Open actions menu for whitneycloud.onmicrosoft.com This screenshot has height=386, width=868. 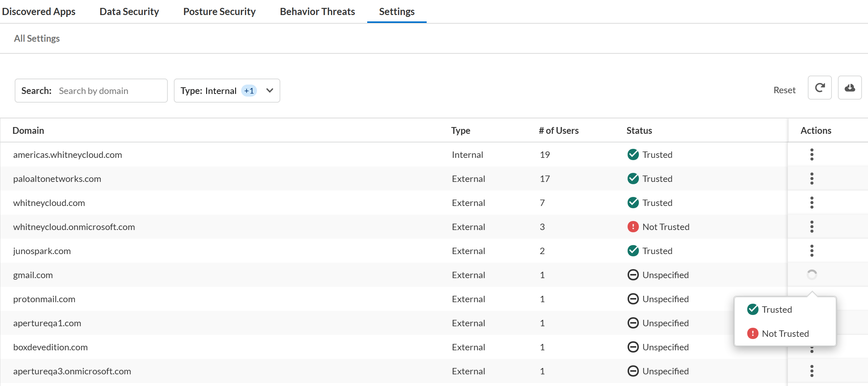812,227
